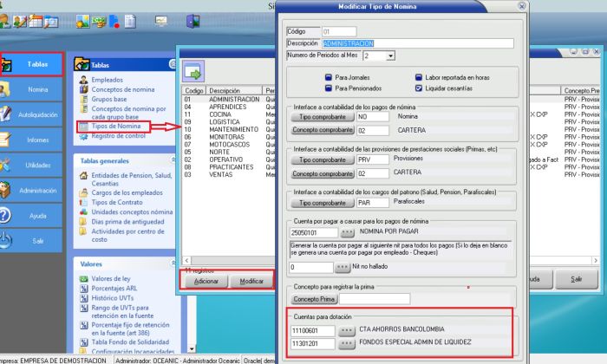Click the Modificar button
This screenshot has height=364, width=607.
point(251,282)
